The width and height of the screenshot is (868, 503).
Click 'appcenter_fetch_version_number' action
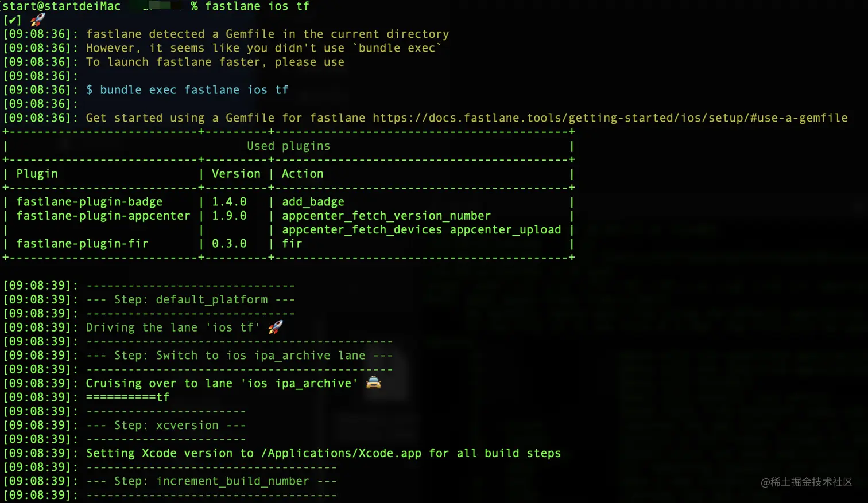(x=386, y=216)
